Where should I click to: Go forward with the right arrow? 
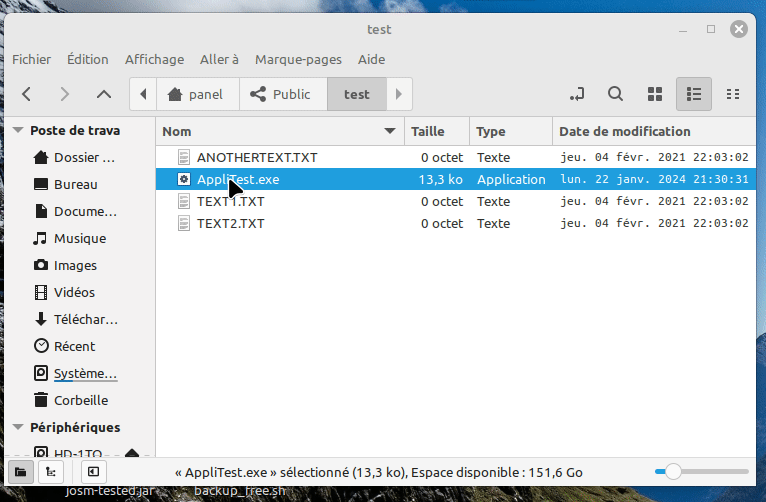[64, 94]
